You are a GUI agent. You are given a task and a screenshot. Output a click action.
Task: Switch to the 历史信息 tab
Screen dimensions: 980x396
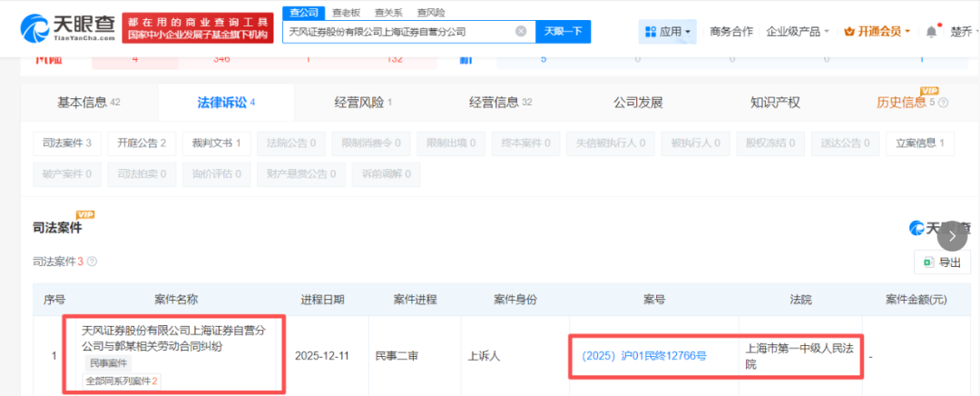coord(906,102)
